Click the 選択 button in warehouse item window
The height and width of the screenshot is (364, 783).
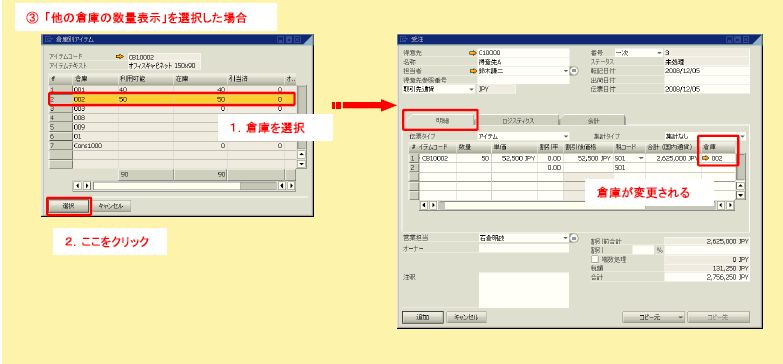[68, 206]
